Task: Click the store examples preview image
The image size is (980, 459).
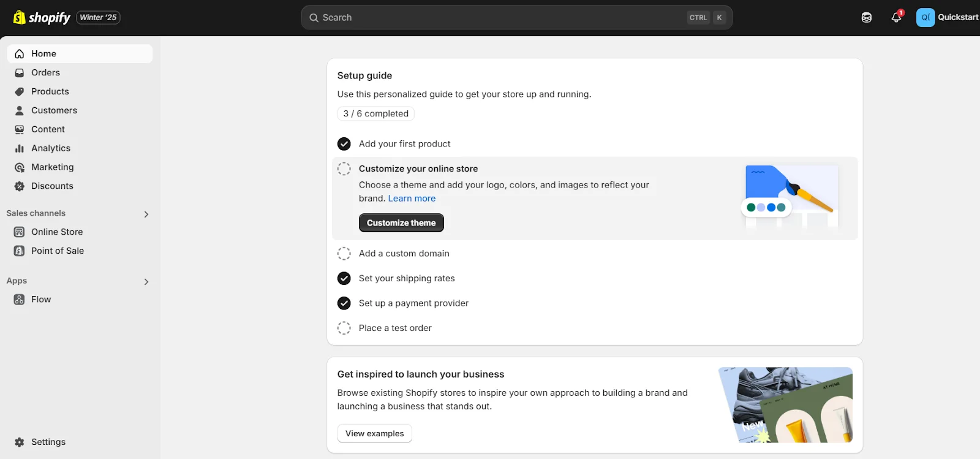Action: tap(785, 405)
